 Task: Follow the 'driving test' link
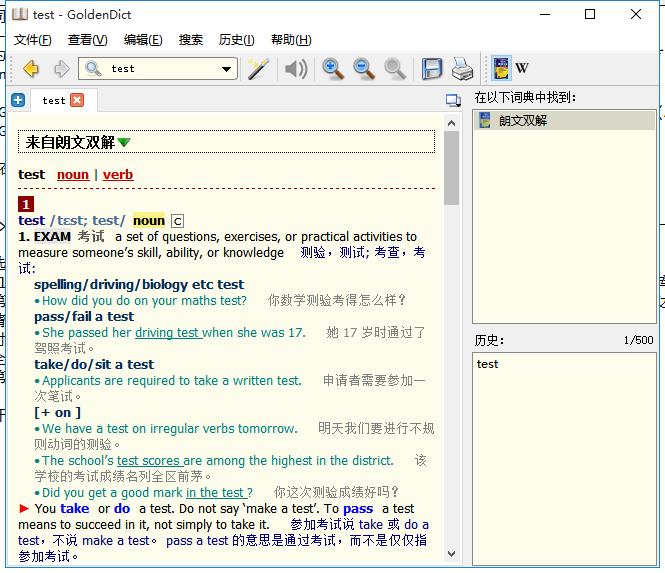pyautogui.click(x=168, y=333)
